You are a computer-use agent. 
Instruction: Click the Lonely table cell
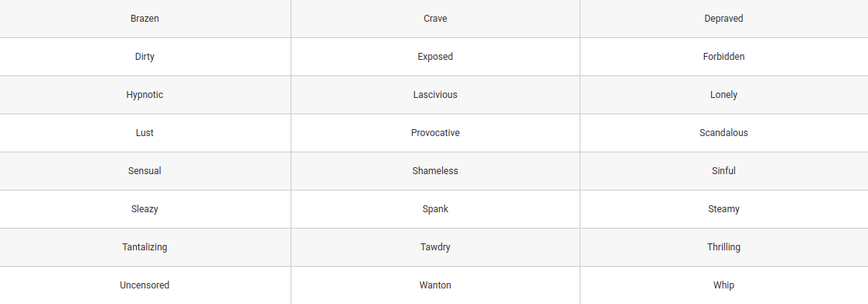point(723,95)
